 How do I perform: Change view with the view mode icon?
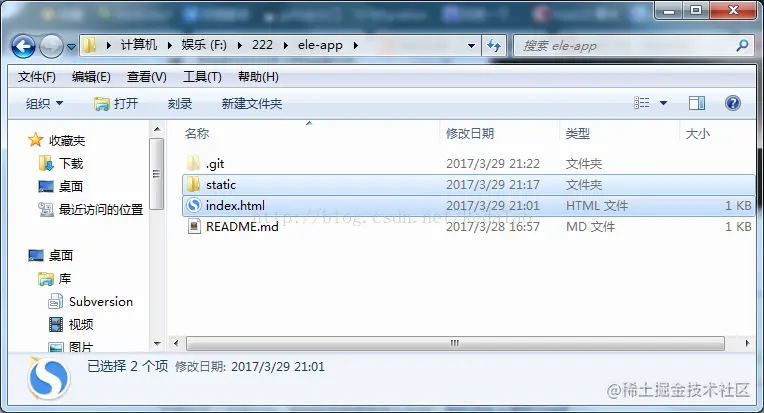tap(641, 103)
